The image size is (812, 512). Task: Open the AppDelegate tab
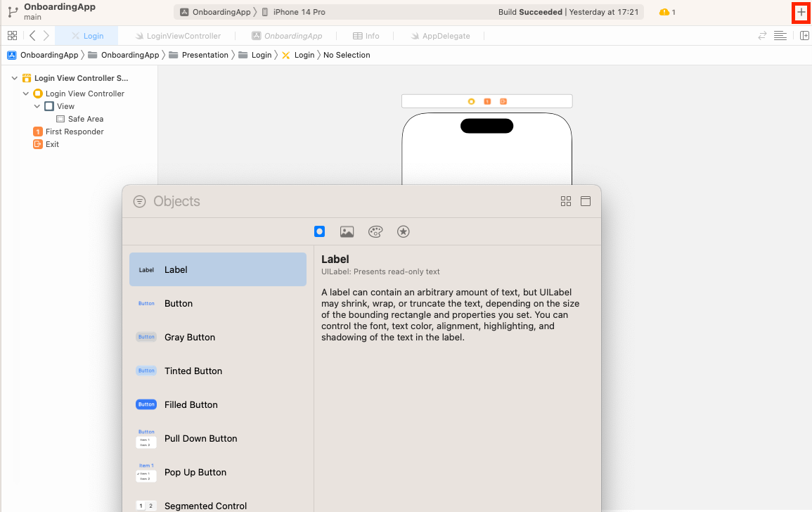tap(445, 35)
